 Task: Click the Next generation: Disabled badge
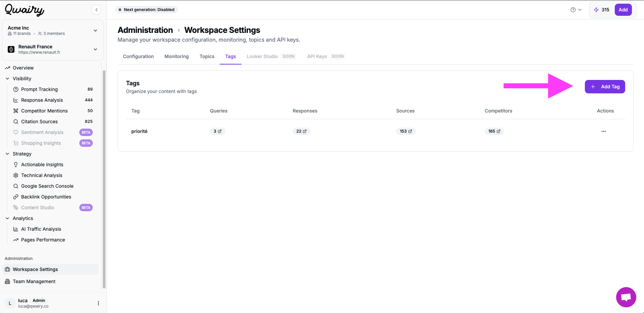(146, 10)
